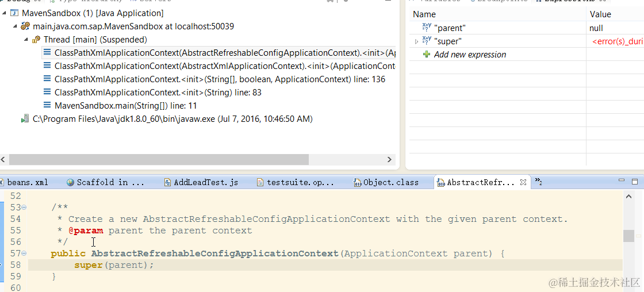This screenshot has width=644, height=292.
Task: Click the globe icon on Scaffold tab
Action: pos(70,182)
